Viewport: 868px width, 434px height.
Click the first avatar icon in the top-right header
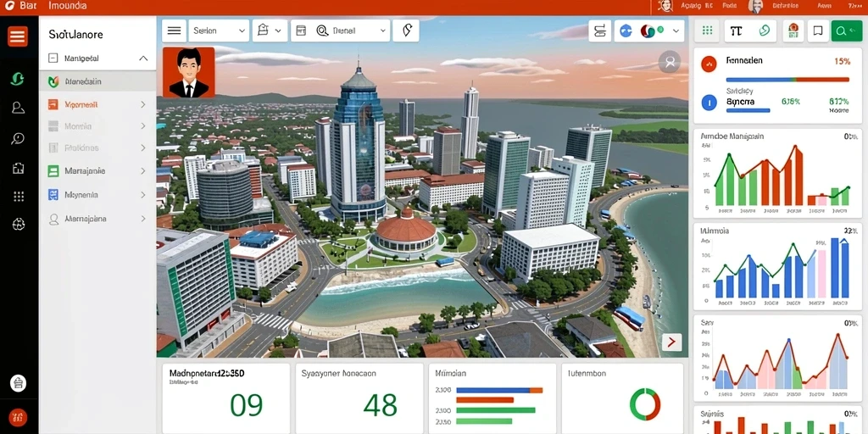tap(665, 6)
